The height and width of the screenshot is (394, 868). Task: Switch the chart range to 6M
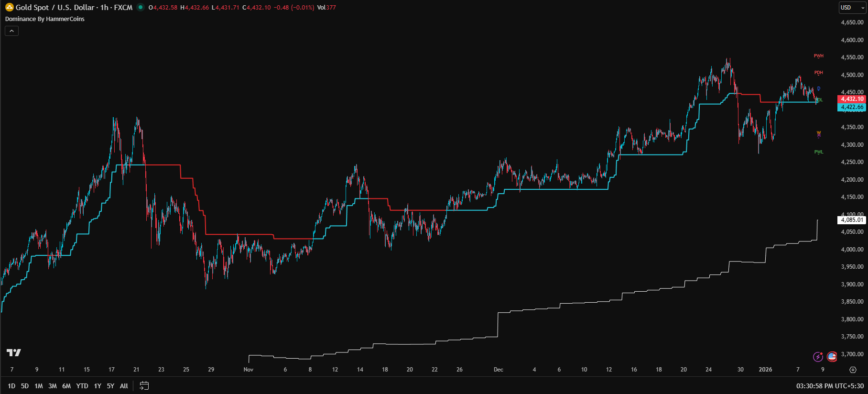[66, 386]
